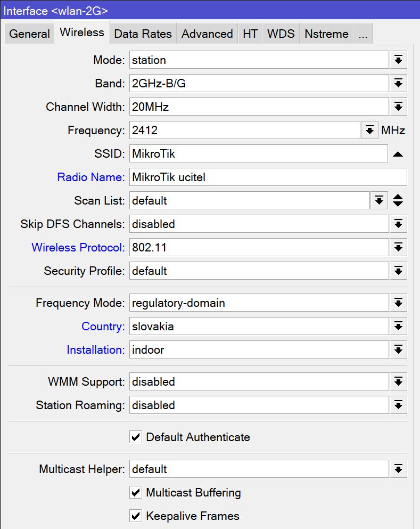Uncheck Default Authenticate

click(136, 437)
